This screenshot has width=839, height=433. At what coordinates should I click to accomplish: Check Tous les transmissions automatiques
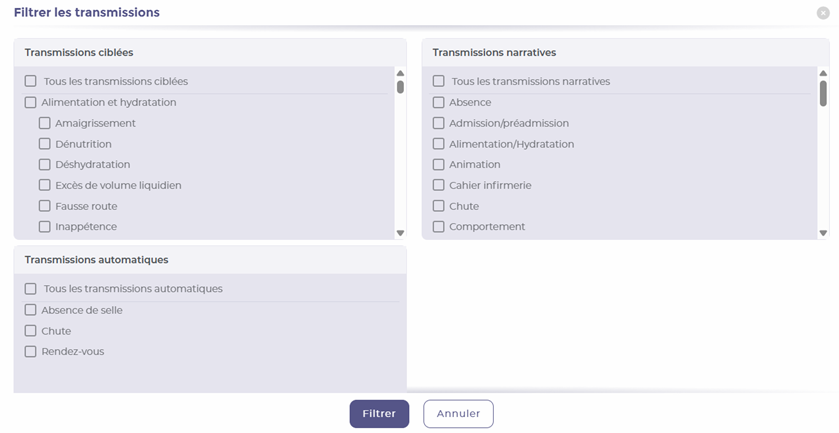coord(30,288)
